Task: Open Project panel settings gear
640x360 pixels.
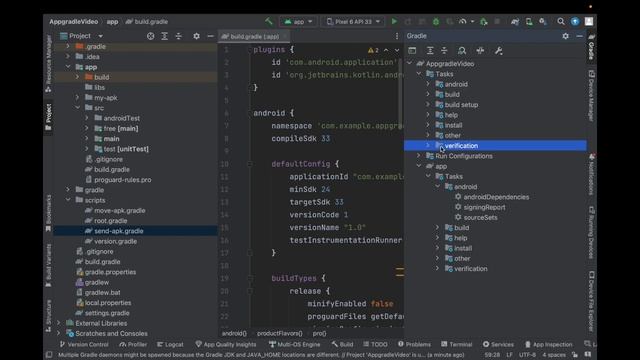Action: tap(196, 36)
